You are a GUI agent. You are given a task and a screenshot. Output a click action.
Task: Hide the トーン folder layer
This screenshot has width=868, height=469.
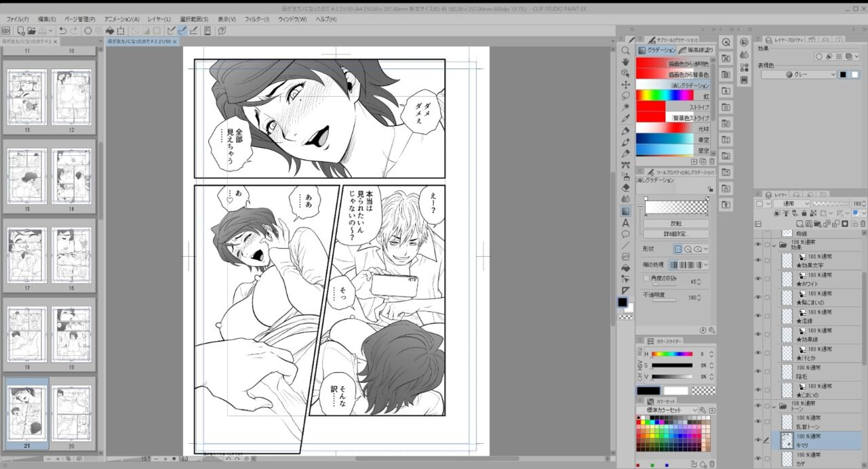click(758, 407)
